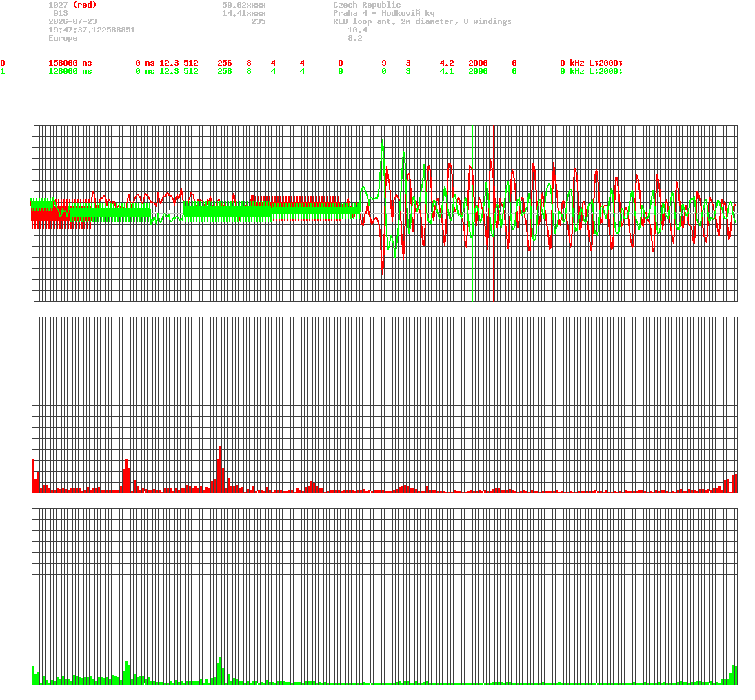The height and width of the screenshot is (700, 755).
Task: Click green row value "4.1"
Action: (x=446, y=71)
